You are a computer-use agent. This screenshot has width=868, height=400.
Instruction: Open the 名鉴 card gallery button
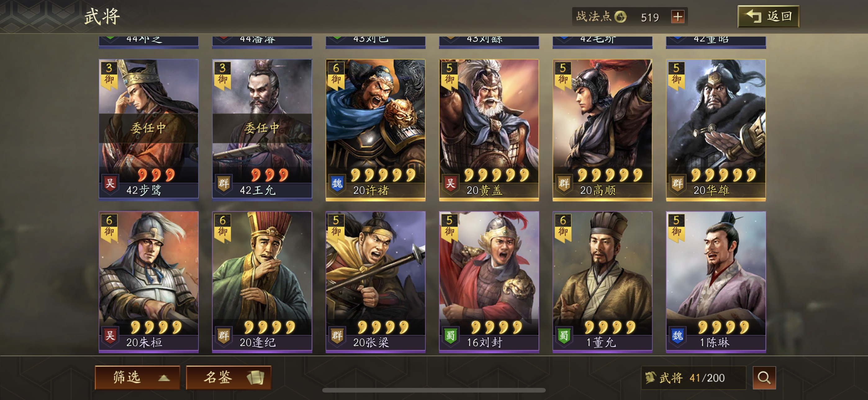228,377
